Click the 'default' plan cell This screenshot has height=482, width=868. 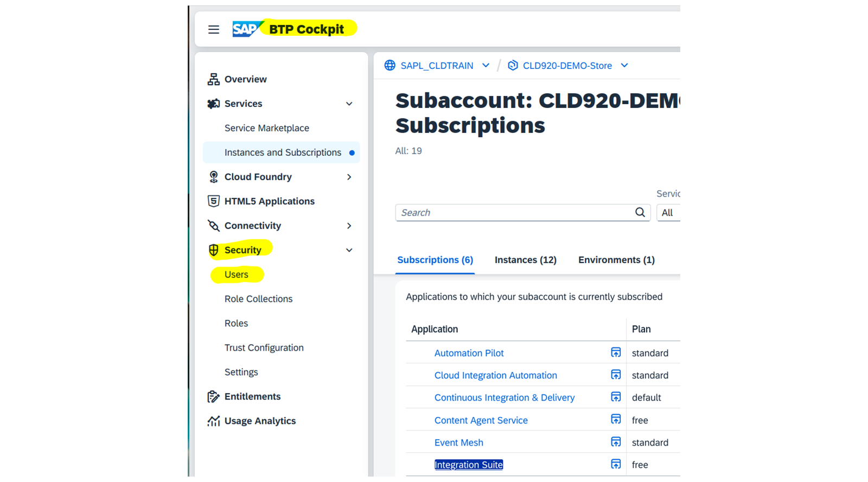pyautogui.click(x=646, y=398)
